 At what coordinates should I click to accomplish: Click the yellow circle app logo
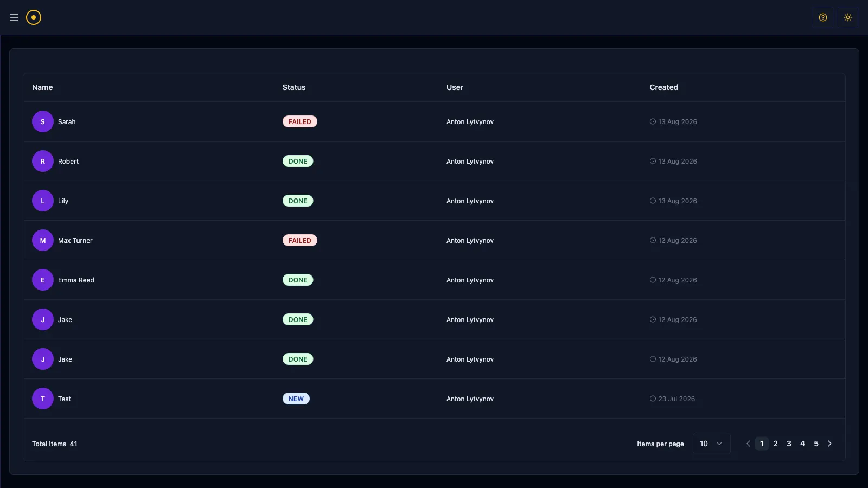[34, 17]
